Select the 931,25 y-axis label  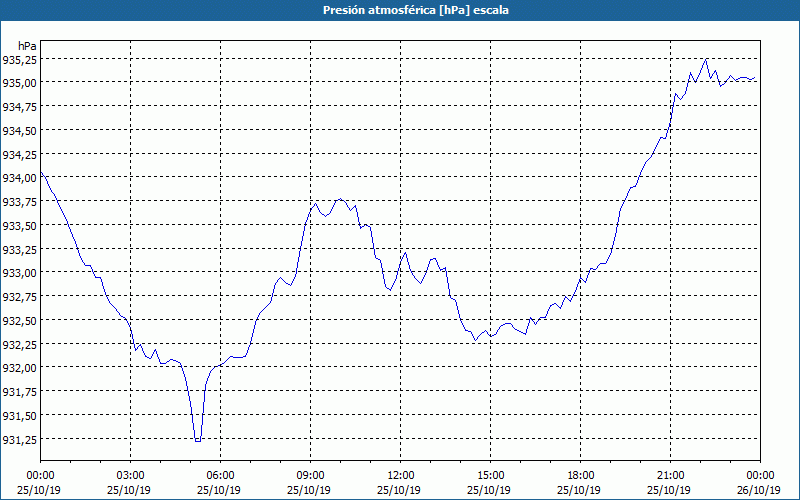click(x=19, y=439)
